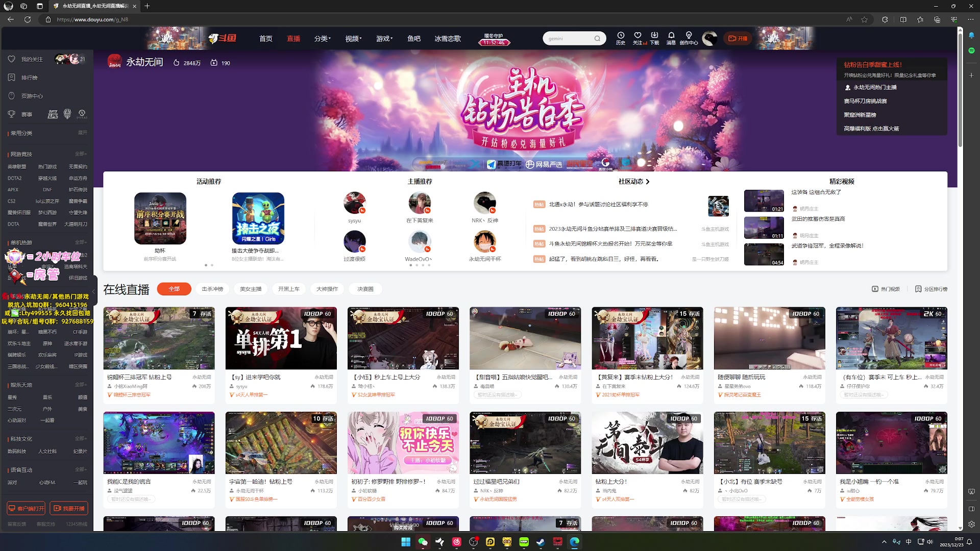Screen dimensions: 980x551
Task: Open the 英雄联盟 category in the sidebar
Action: click(x=17, y=167)
